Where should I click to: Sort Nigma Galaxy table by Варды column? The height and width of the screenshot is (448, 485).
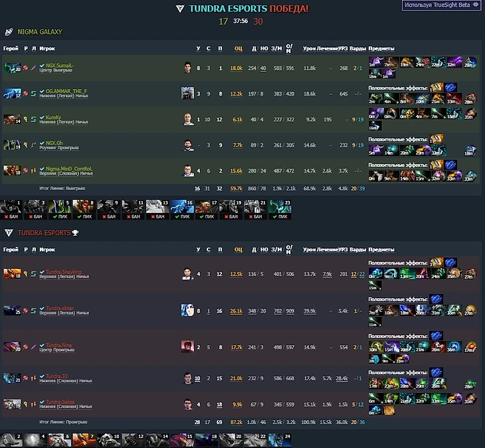357,48
